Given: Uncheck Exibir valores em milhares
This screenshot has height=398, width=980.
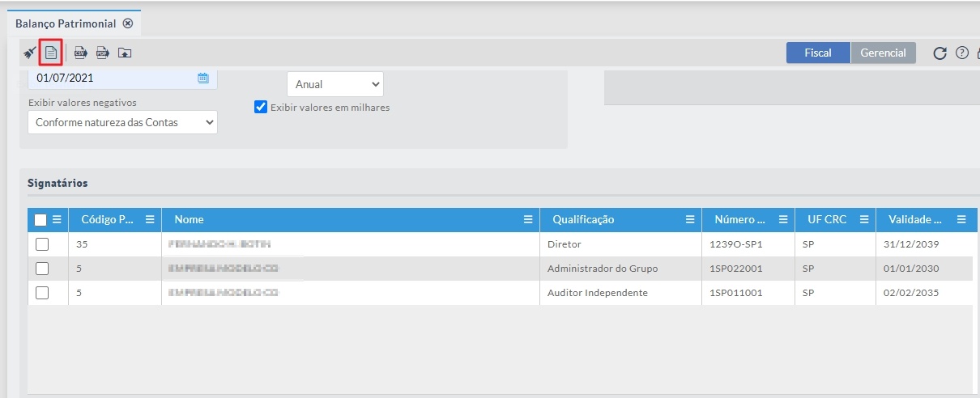Looking at the screenshot, I should (x=261, y=107).
